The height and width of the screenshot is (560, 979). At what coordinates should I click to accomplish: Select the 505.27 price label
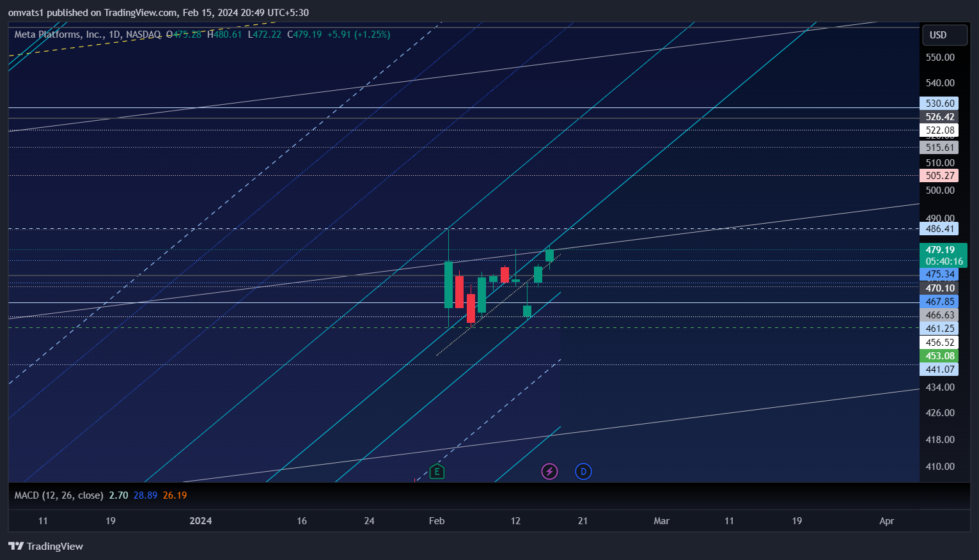coord(939,176)
